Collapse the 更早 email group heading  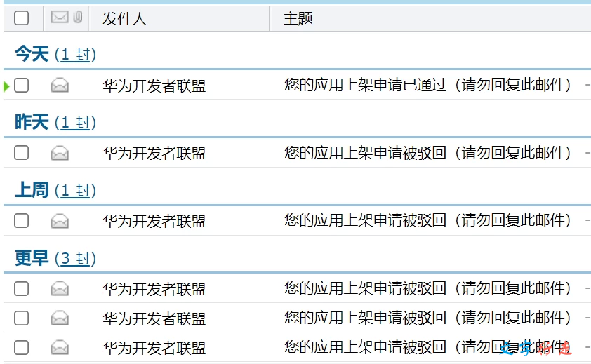click(32, 258)
